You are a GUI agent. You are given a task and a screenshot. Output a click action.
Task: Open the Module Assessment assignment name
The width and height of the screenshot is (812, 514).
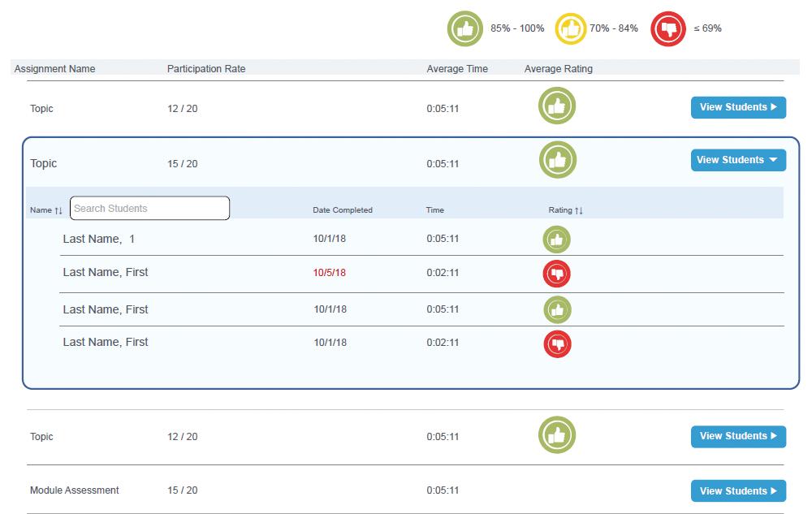pos(75,490)
